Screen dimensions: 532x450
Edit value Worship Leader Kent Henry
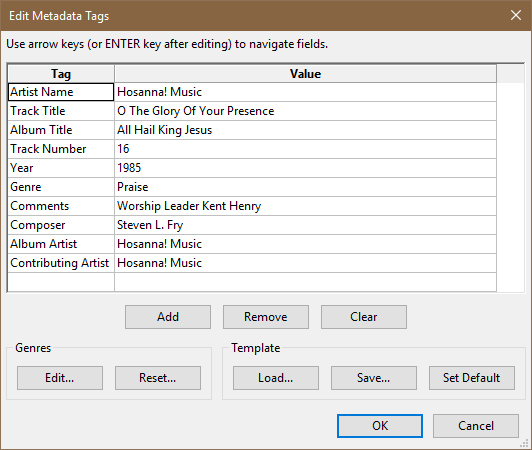tap(305, 206)
